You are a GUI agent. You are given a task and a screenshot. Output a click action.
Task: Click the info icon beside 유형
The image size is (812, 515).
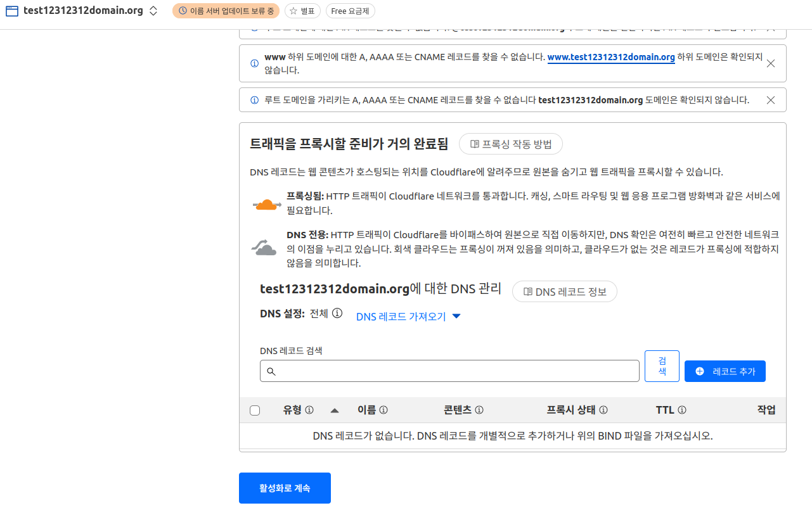(x=309, y=410)
